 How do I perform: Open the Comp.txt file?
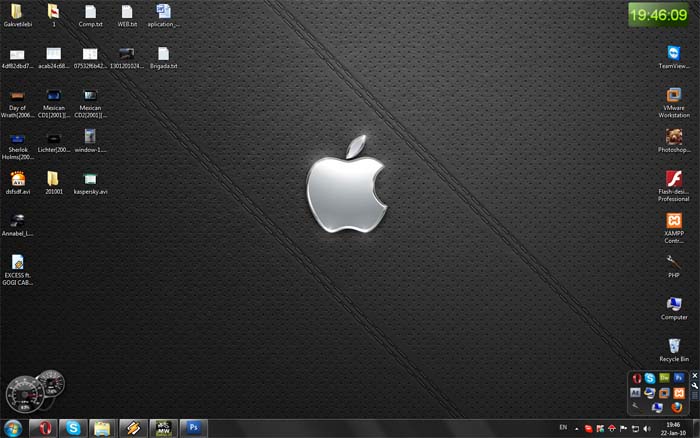click(x=91, y=15)
